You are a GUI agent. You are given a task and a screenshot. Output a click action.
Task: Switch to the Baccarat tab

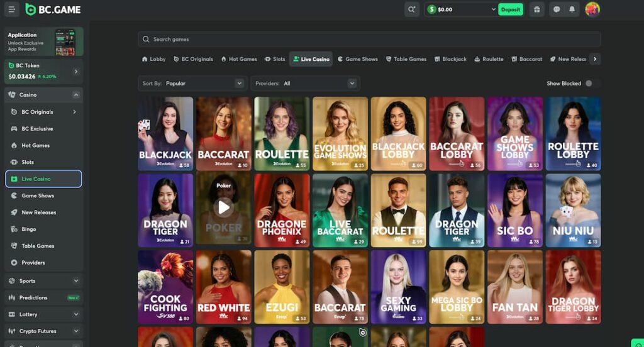(x=526, y=59)
